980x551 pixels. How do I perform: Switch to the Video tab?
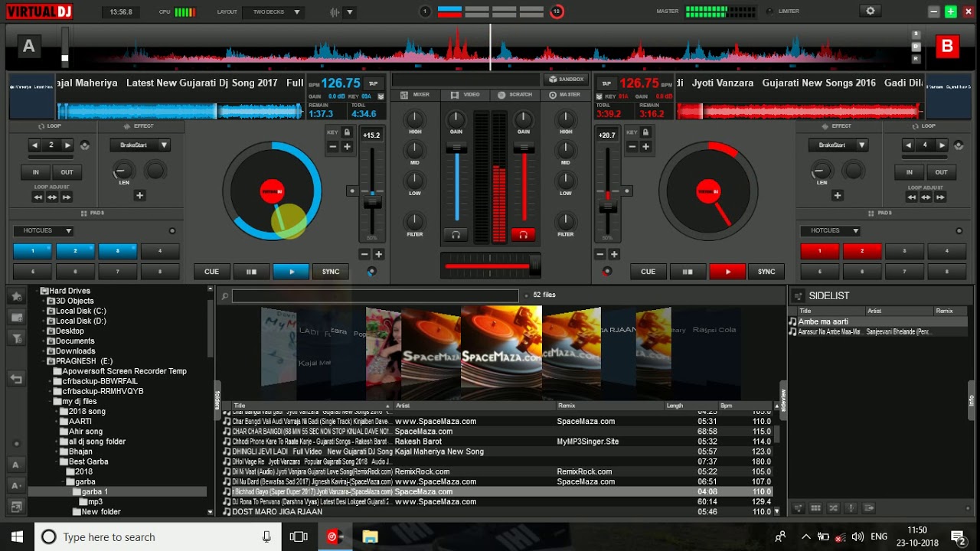pyautogui.click(x=465, y=94)
